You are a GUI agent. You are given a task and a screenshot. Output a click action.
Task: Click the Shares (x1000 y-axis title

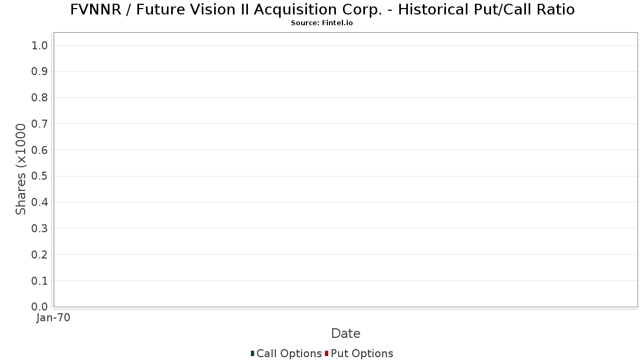(21, 169)
